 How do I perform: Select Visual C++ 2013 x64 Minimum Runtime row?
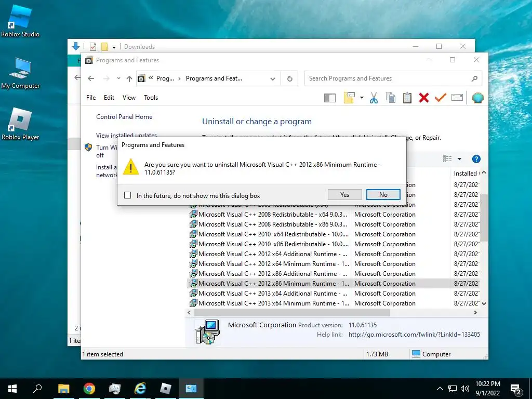tap(334, 303)
